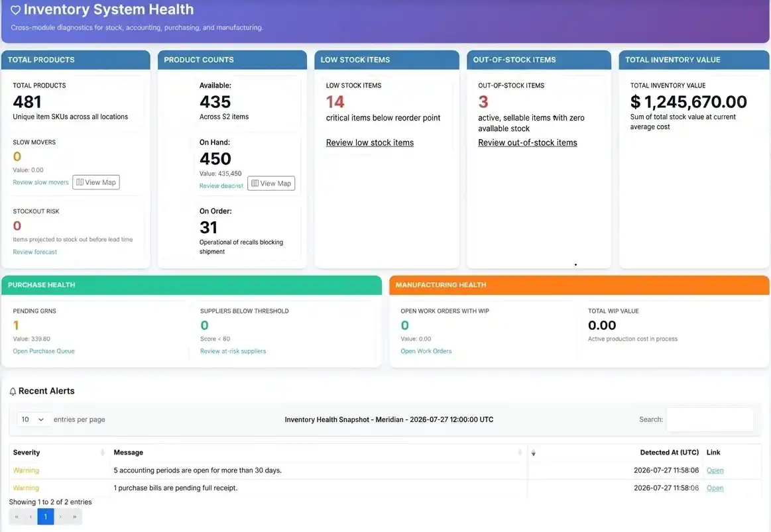Click the Out-of-Stock Items card header

point(539,60)
